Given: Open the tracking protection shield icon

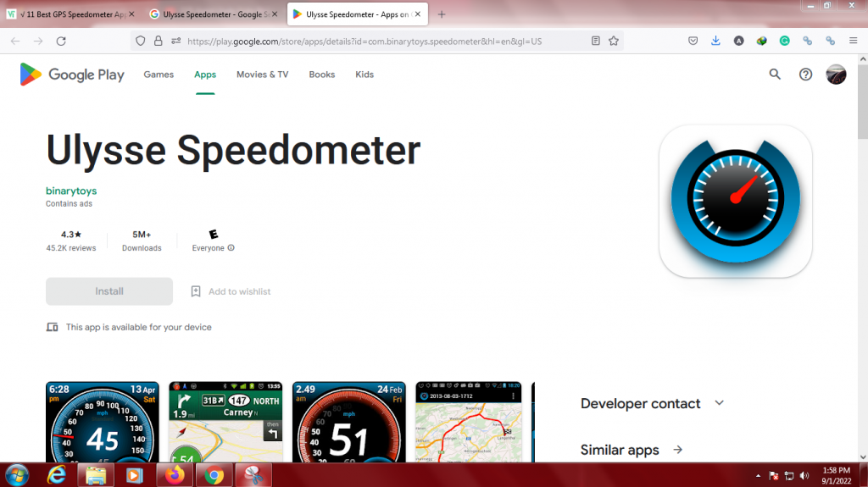Looking at the screenshot, I should (141, 41).
